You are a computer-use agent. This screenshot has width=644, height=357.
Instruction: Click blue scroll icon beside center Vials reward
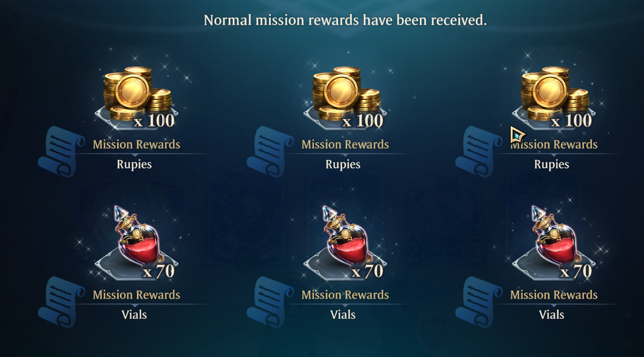click(x=270, y=302)
